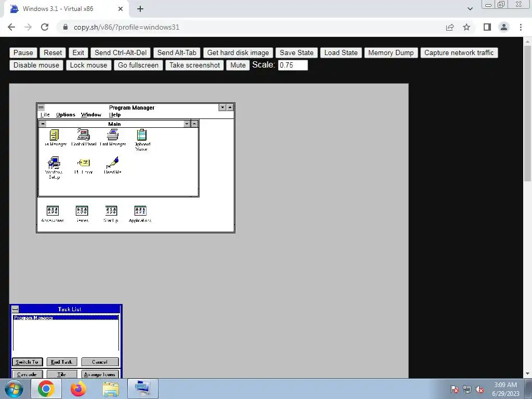Image resolution: width=532 pixels, height=399 pixels.
Task: Toggle Mute emulator sound button
Action: [x=238, y=65]
